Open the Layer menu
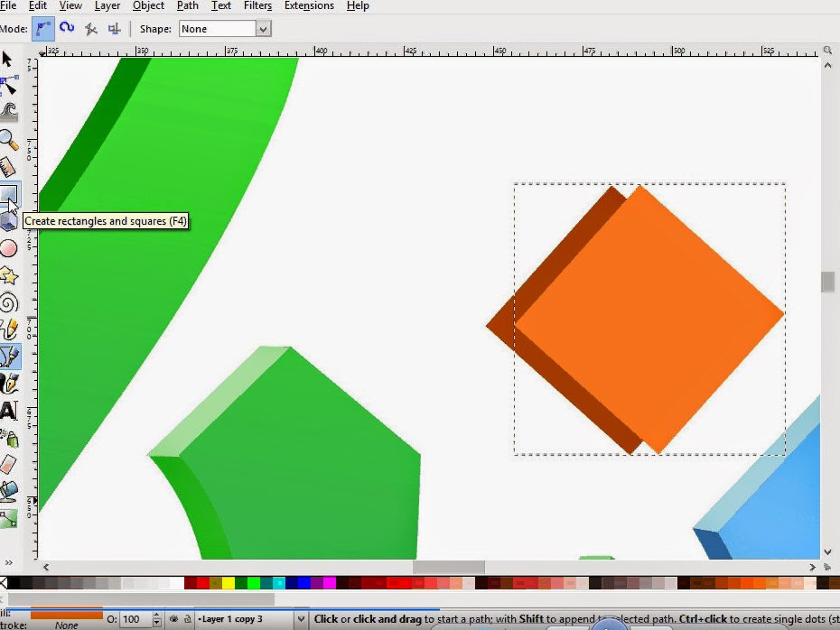 (107, 6)
